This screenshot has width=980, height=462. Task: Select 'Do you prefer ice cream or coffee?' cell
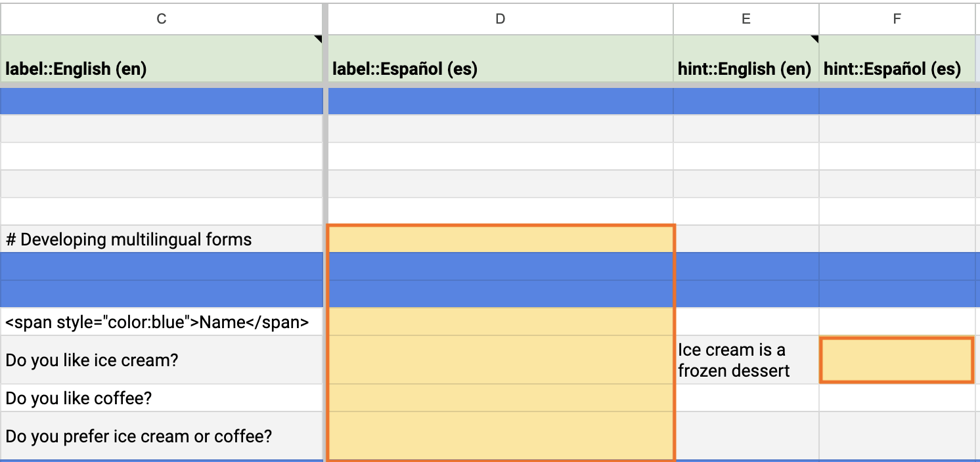pyautogui.click(x=162, y=436)
